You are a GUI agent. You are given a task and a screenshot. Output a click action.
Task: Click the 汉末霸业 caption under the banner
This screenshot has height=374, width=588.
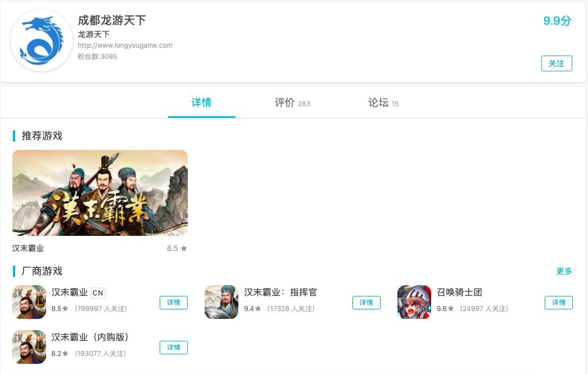click(x=28, y=248)
